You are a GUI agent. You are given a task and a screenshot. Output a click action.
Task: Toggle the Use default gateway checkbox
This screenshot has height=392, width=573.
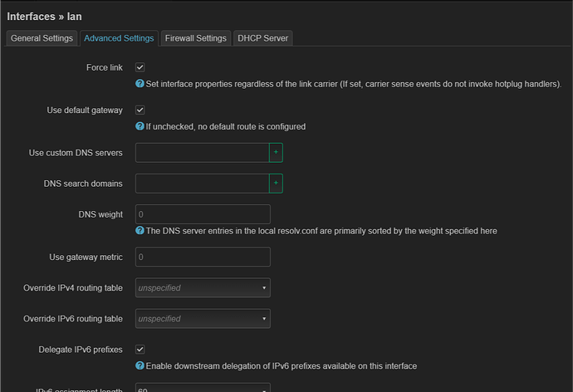tap(140, 110)
